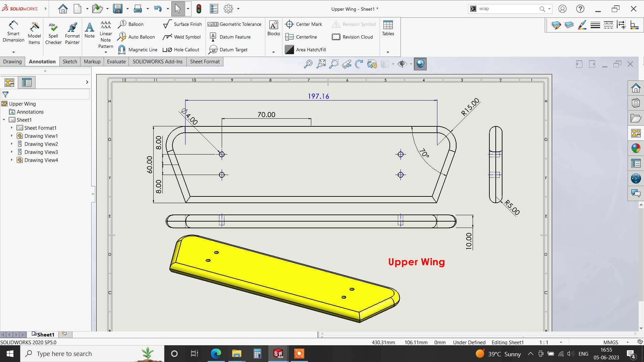Switch to the Sketch tab

pos(70,62)
